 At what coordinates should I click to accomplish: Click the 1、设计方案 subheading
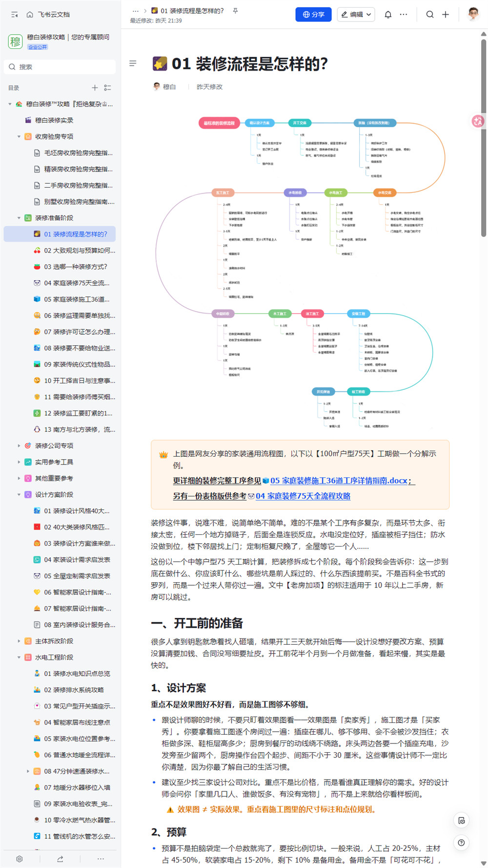[179, 688]
